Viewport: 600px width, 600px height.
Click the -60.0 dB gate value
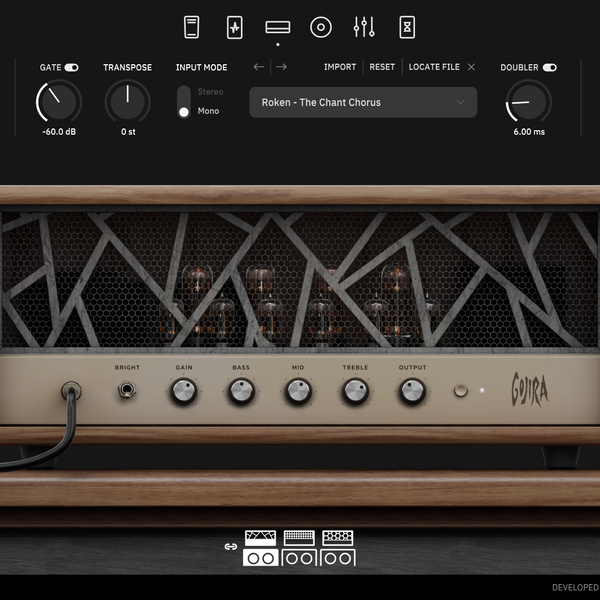(x=59, y=132)
